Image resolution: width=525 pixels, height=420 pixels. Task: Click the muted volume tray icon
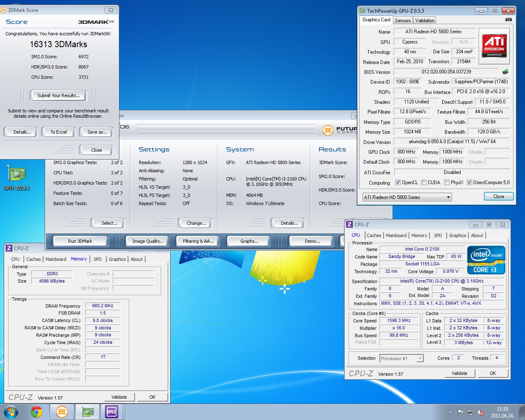point(480,413)
